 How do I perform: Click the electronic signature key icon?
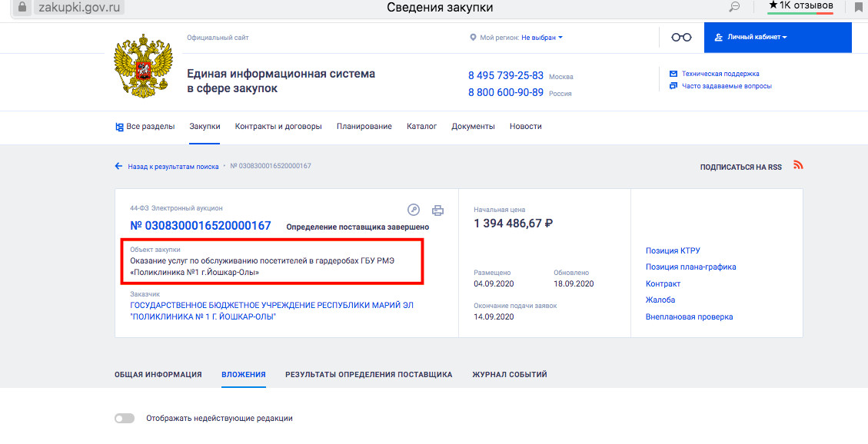click(414, 210)
